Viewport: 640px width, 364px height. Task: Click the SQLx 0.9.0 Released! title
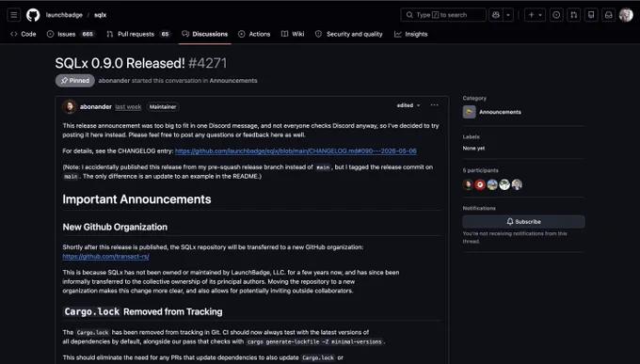pos(120,63)
